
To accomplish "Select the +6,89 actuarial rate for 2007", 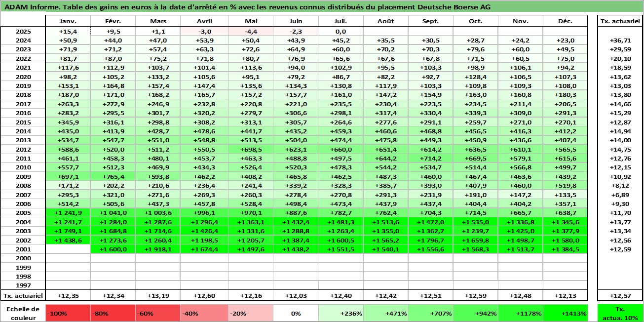I will (620, 195).
